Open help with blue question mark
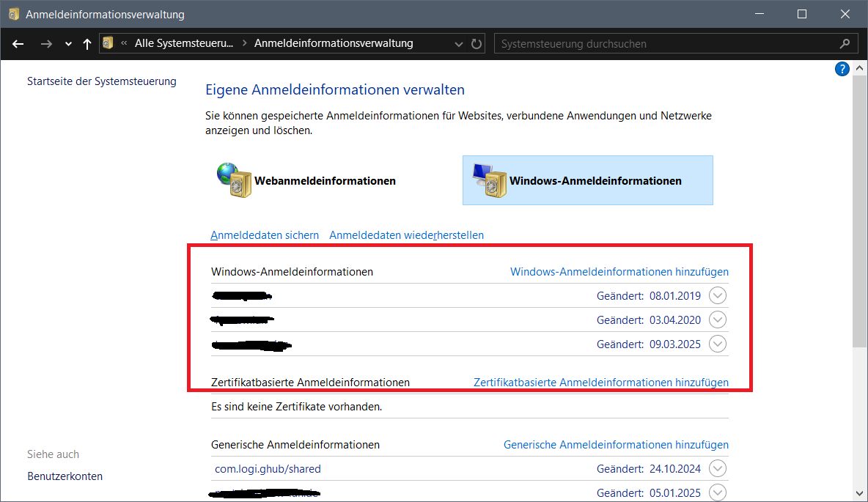Screen dimensions: 868x502 coord(842,69)
